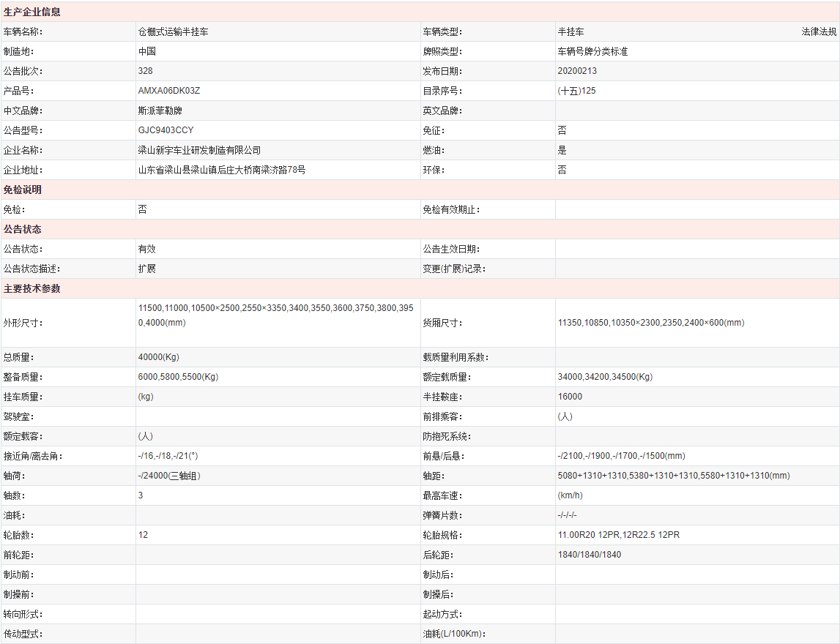Click the 公告状态 section header
This screenshot has height=644, width=840.
23,230
